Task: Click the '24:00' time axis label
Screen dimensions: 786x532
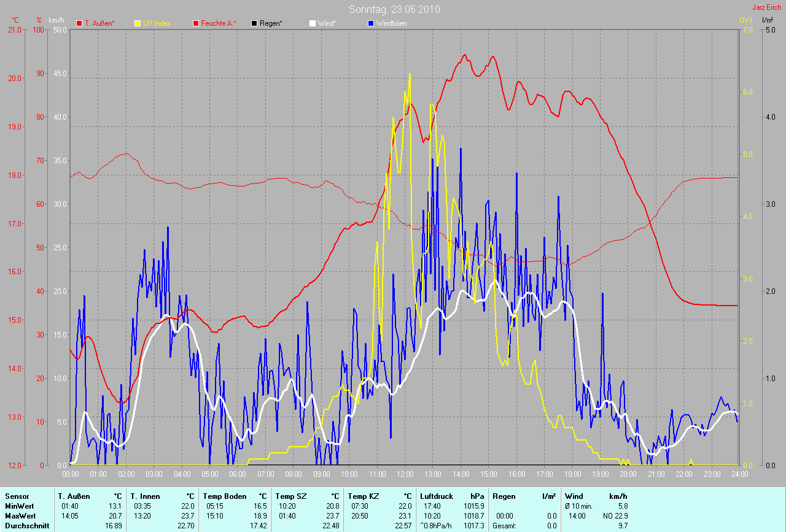Action: 739,474
